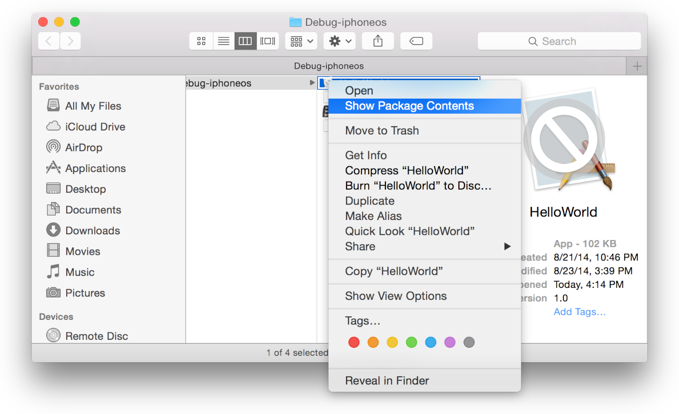This screenshot has height=414, width=679.
Task: Click the Devices sidebar heading
Action: (x=56, y=317)
